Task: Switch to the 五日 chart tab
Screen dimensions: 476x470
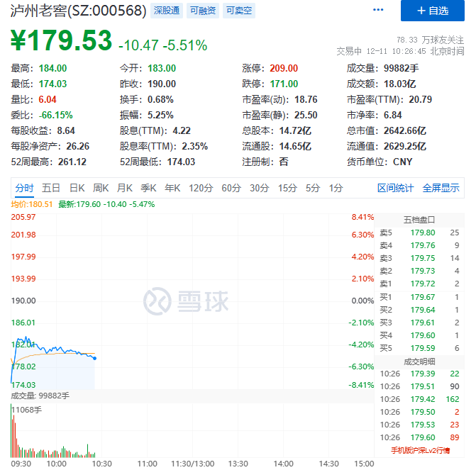Action: 50,188
